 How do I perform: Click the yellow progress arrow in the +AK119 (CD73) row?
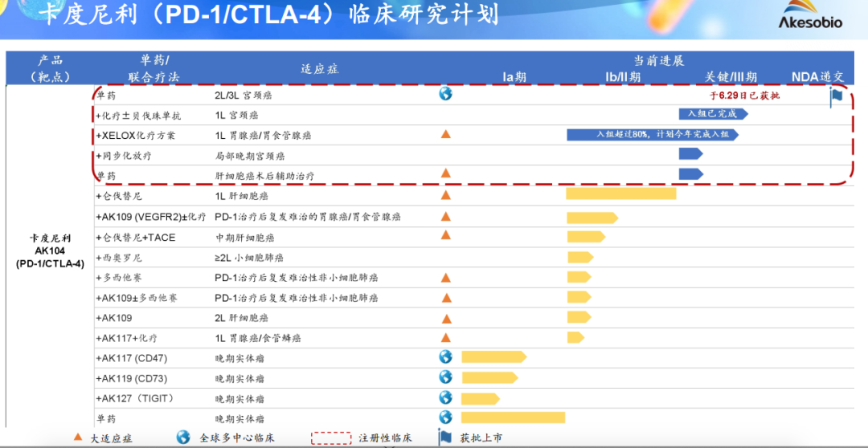click(x=490, y=377)
